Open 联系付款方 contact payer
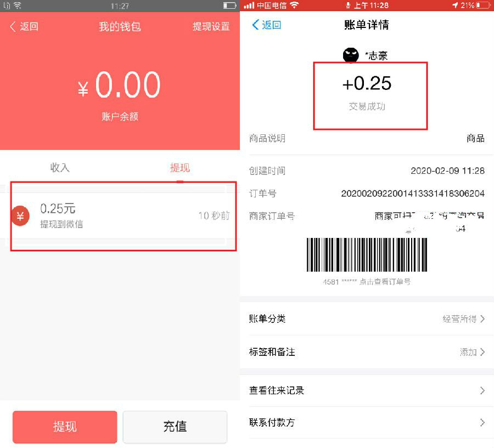 click(367, 422)
